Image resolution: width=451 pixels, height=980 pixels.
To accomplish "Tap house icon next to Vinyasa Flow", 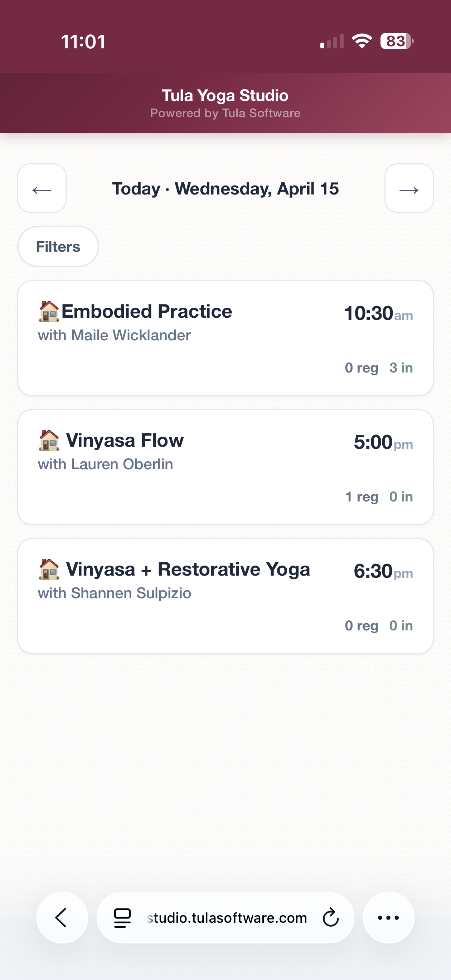I will coord(49,440).
